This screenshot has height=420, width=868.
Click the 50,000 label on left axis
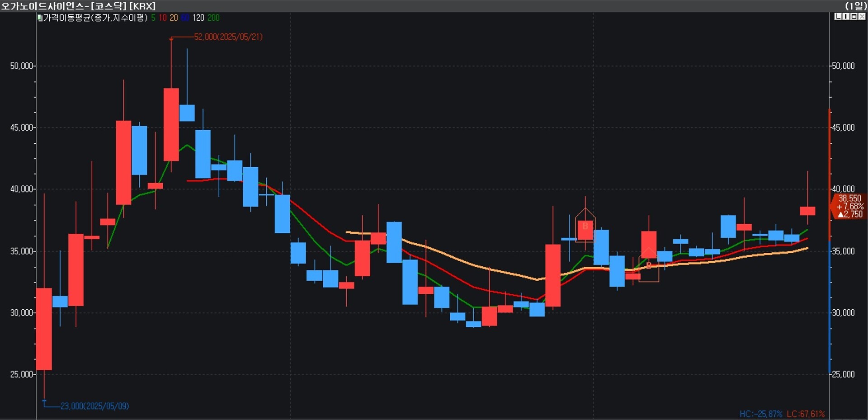point(22,66)
